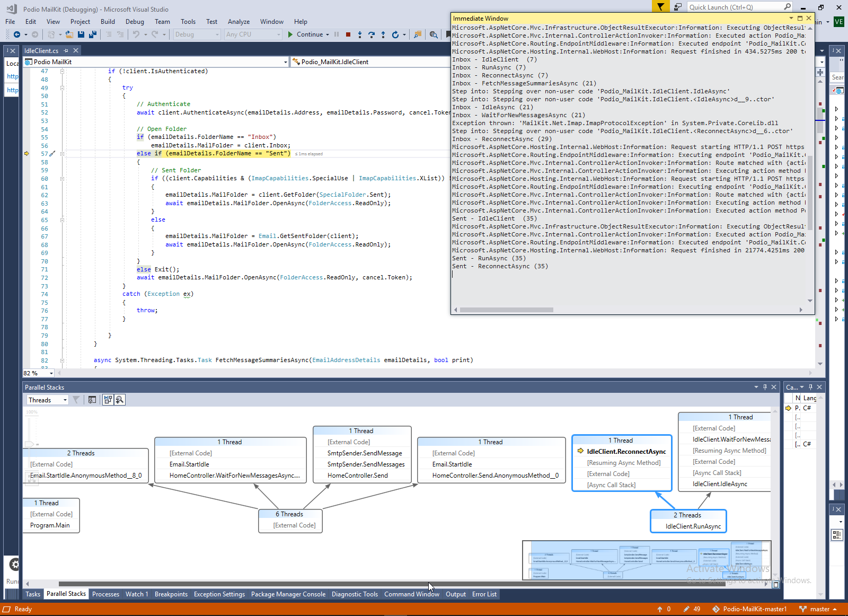Image resolution: width=848 pixels, height=616 pixels.
Task: Open the 82 % editor zoom dropdown
Action: 39,373
